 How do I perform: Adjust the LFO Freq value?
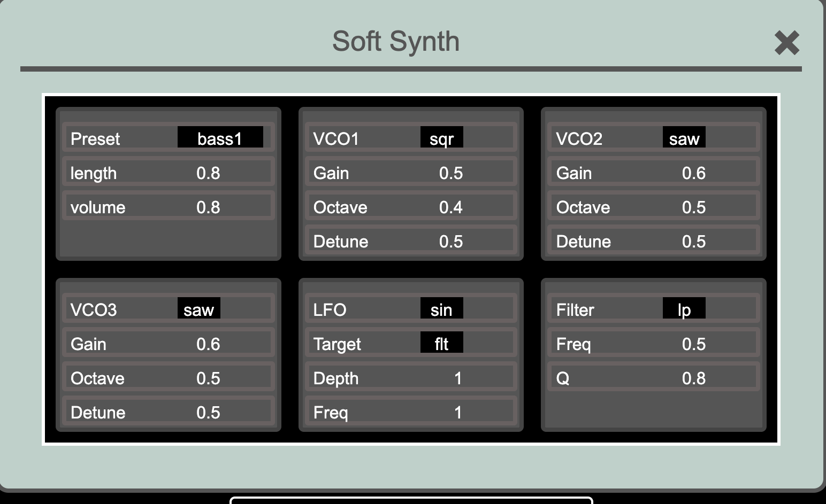point(457,412)
